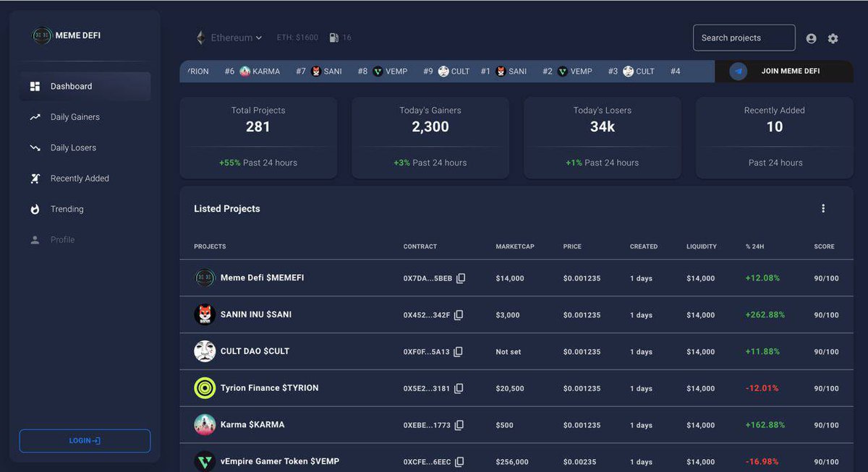Open the Ethereum network dropdown

[x=229, y=38]
